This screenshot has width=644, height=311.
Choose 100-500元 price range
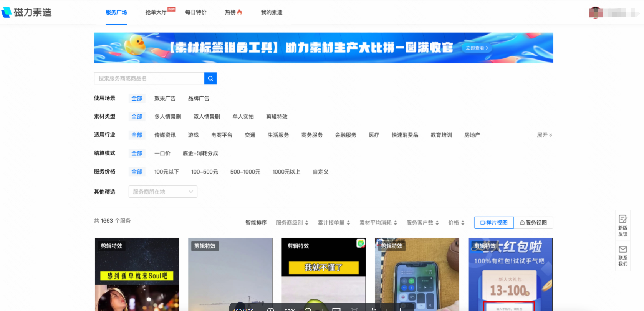click(x=205, y=172)
